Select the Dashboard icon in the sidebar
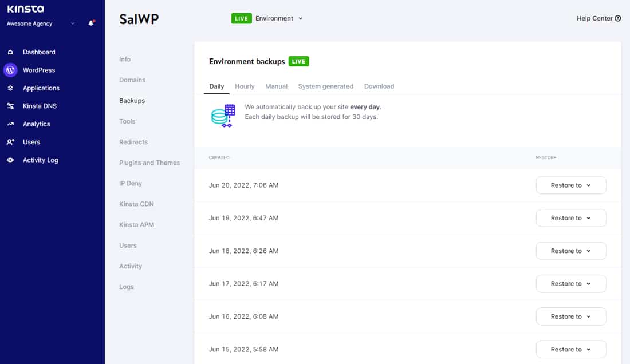The height and width of the screenshot is (364, 630). click(x=11, y=52)
